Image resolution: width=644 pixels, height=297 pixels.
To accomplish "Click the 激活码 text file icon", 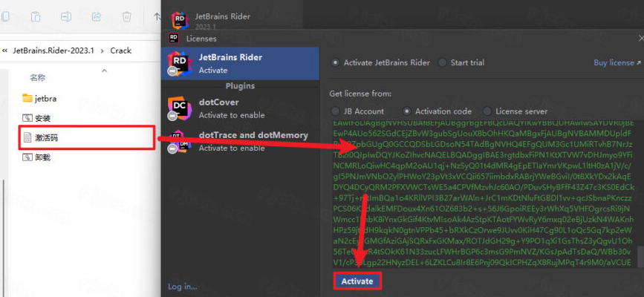I will 27,137.
